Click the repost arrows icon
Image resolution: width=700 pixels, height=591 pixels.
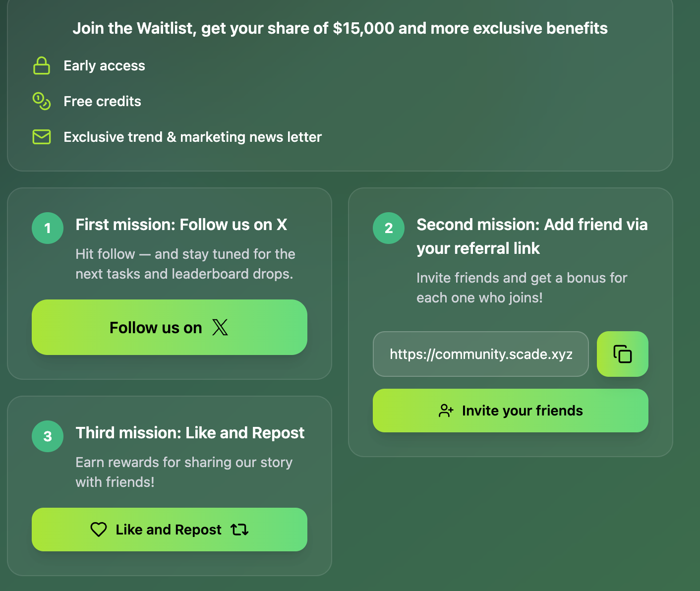[239, 530]
